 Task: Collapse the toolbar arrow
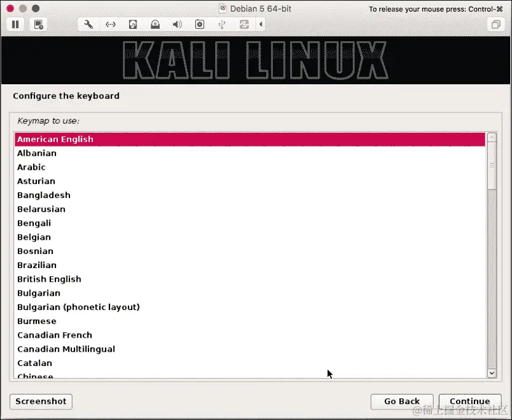(261, 24)
